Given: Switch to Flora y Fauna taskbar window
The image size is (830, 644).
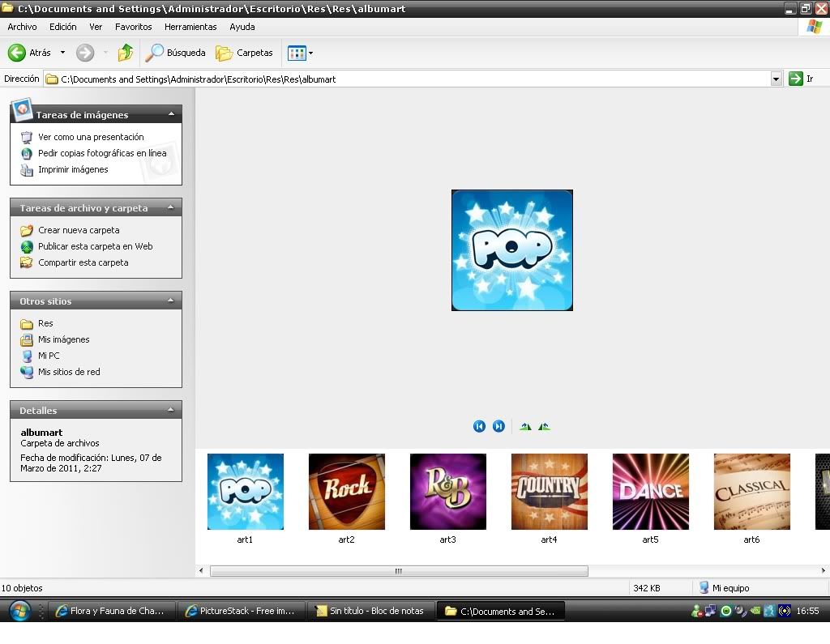Looking at the screenshot, I should click(x=110, y=611).
